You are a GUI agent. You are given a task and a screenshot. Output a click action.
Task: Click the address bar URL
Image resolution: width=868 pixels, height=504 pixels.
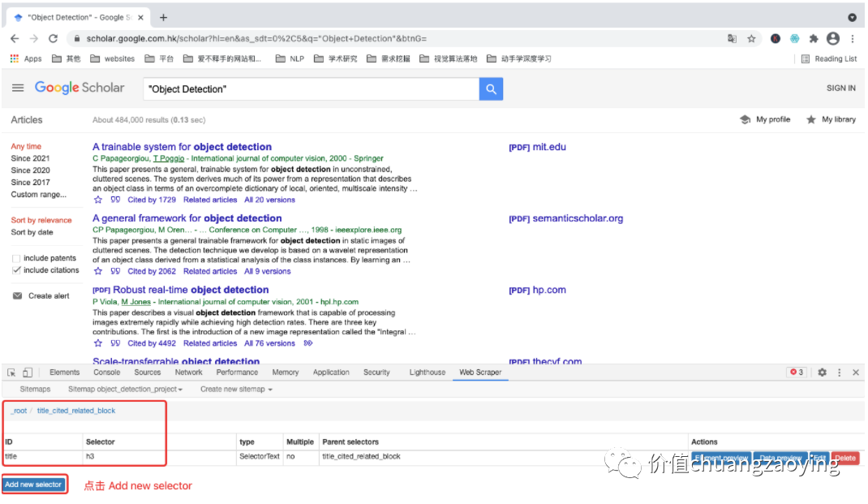click(x=256, y=38)
